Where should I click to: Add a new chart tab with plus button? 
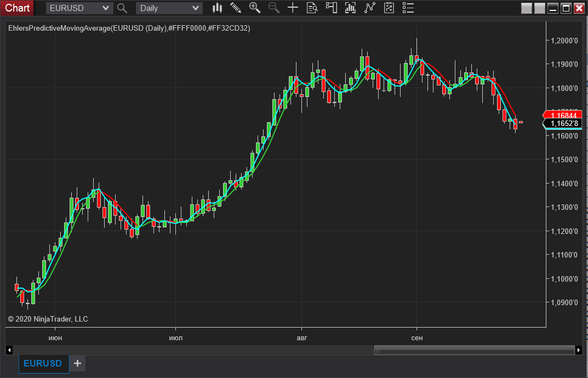coord(77,363)
